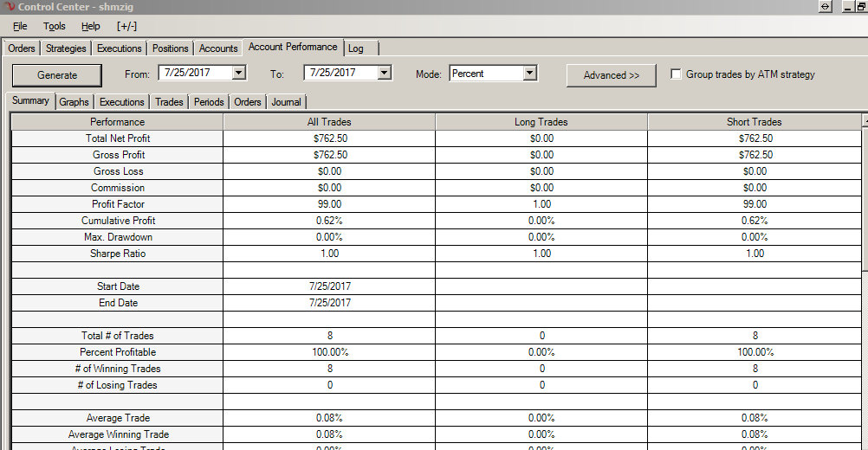This screenshot has height=450, width=868.
Task: Click the Average Winning Trade label
Action: point(119,434)
